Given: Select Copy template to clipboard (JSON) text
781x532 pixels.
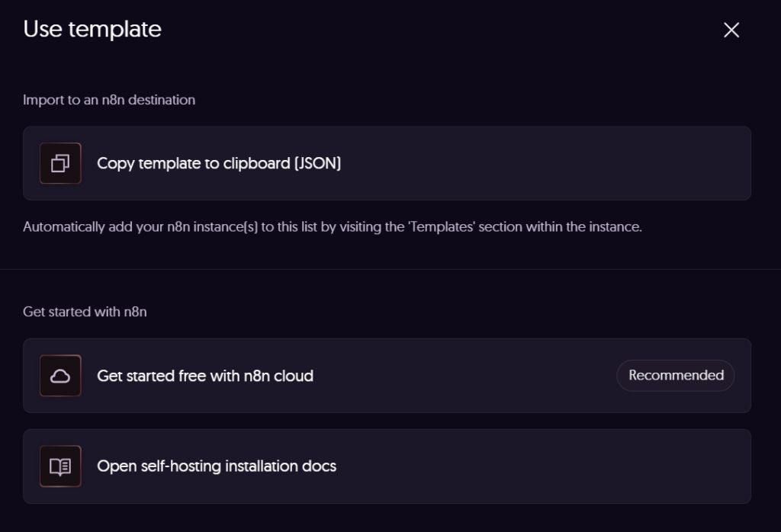Looking at the screenshot, I should click(218, 163).
